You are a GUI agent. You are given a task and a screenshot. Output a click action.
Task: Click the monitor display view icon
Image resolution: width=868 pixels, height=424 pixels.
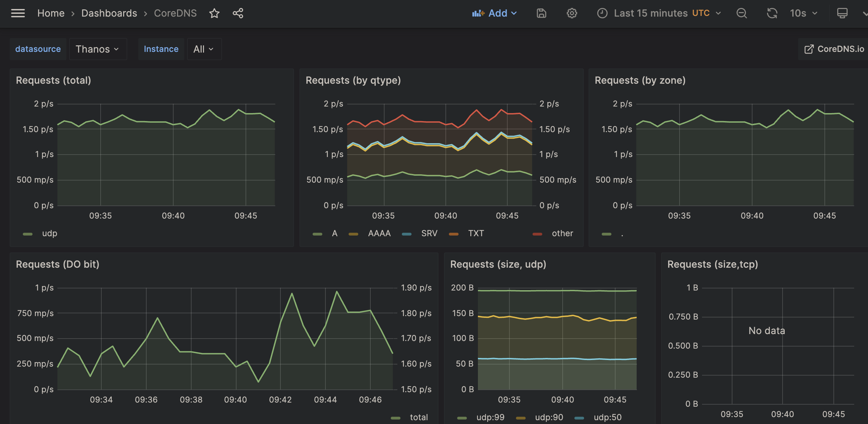click(842, 13)
